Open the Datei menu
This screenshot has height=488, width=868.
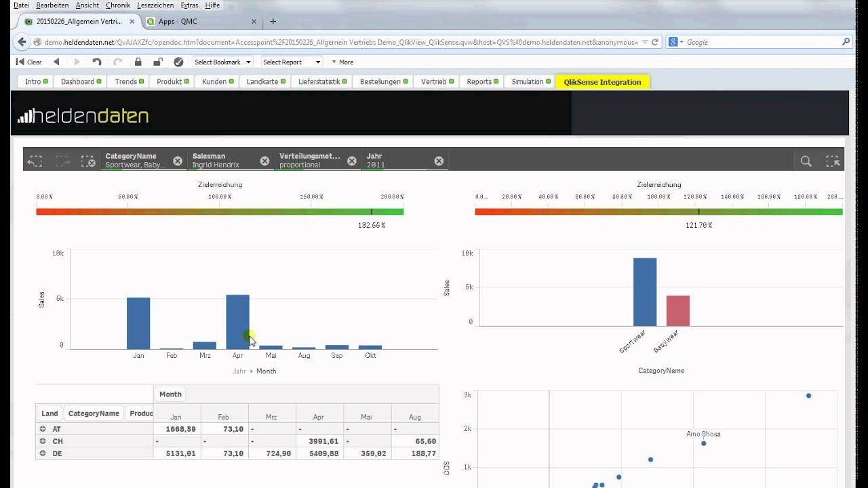(21, 5)
